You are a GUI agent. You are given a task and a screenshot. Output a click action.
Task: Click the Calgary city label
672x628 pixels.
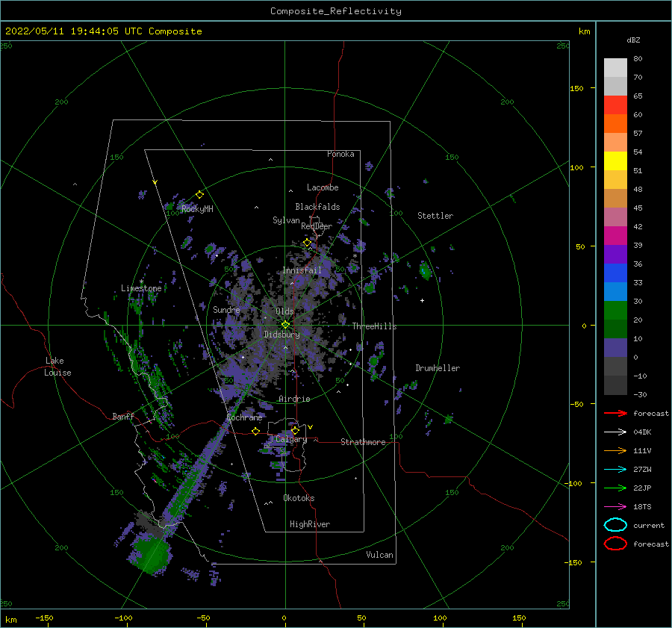[291, 439]
